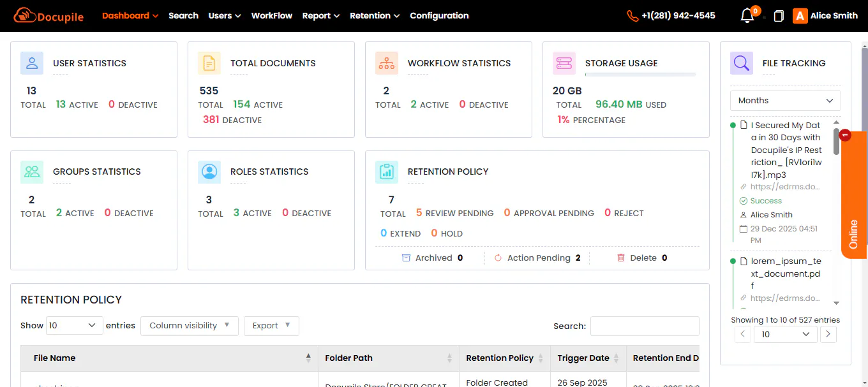Click the Retention Policy chart icon
The image size is (868, 387).
click(x=387, y=172)
